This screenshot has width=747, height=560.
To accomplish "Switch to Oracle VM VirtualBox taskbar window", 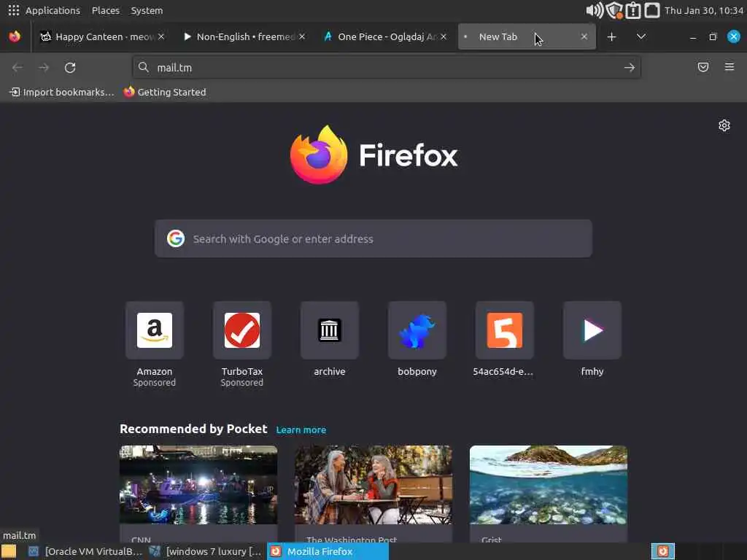I will pos(86,551).
